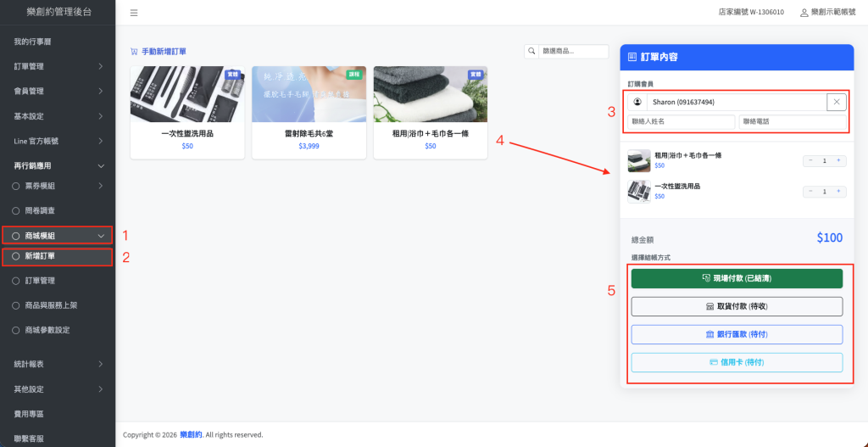Decrease quantity of 一次性盥洗用品 in order
The width and height of the screenshot is (868, 447).
coord(810,191)
